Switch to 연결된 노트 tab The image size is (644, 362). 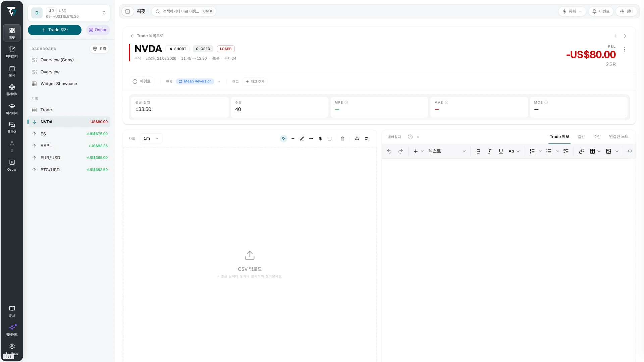coord(619,137)
